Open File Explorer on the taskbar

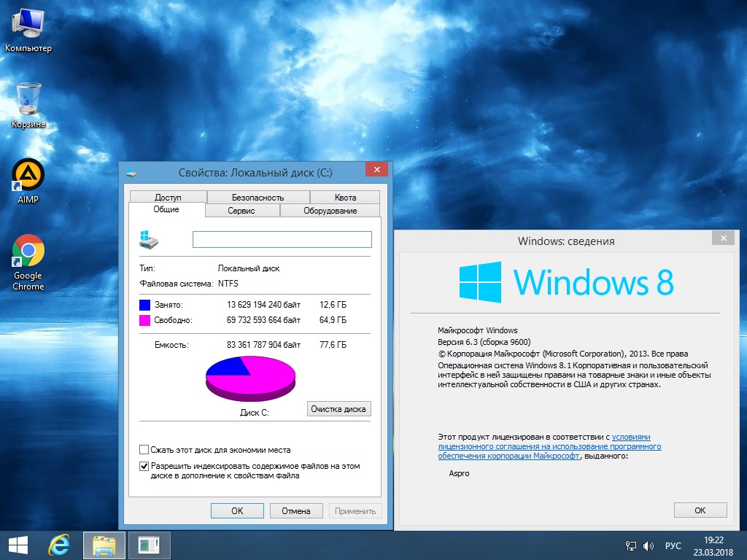pyautogui.click(x=104, y=545)
